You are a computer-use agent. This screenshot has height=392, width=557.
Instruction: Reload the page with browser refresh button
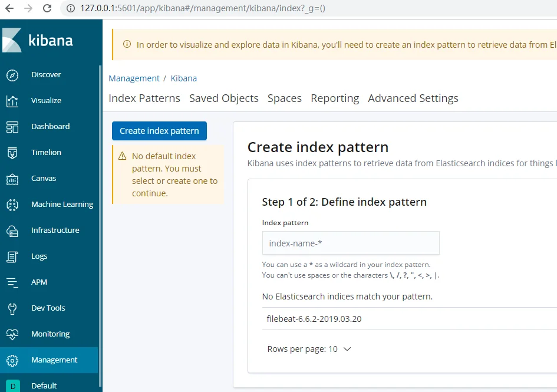(x=47, y=8)
